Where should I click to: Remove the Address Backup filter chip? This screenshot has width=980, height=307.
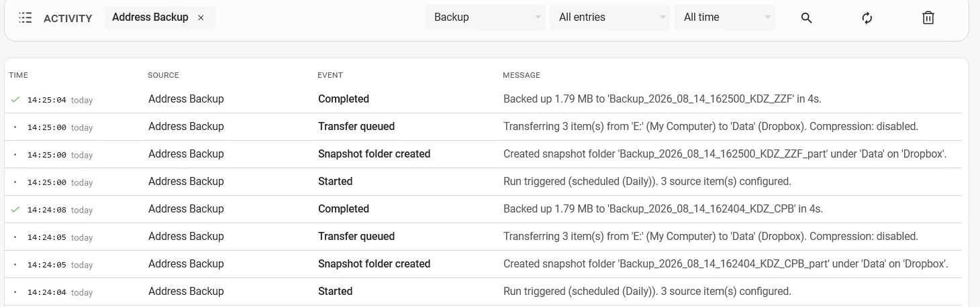[x=201, y=18]
